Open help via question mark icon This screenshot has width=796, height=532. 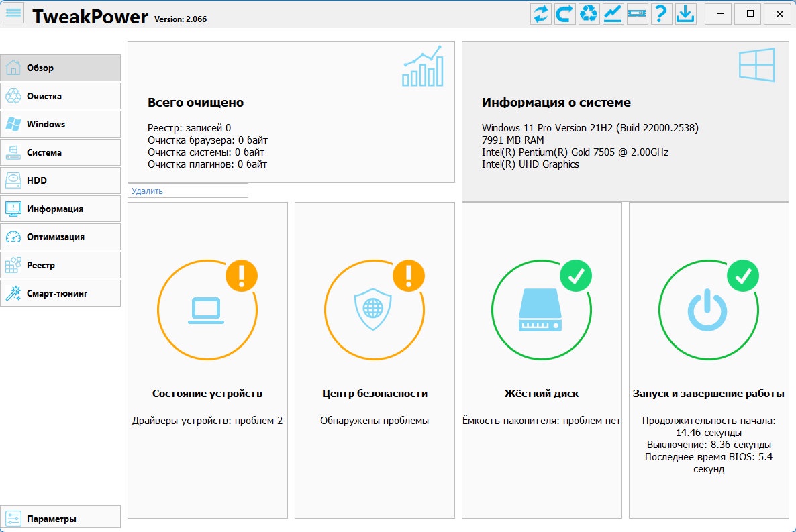661,13
